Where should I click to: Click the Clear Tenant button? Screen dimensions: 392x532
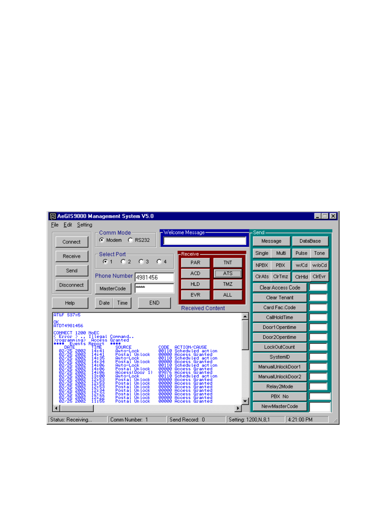[280, 297]
